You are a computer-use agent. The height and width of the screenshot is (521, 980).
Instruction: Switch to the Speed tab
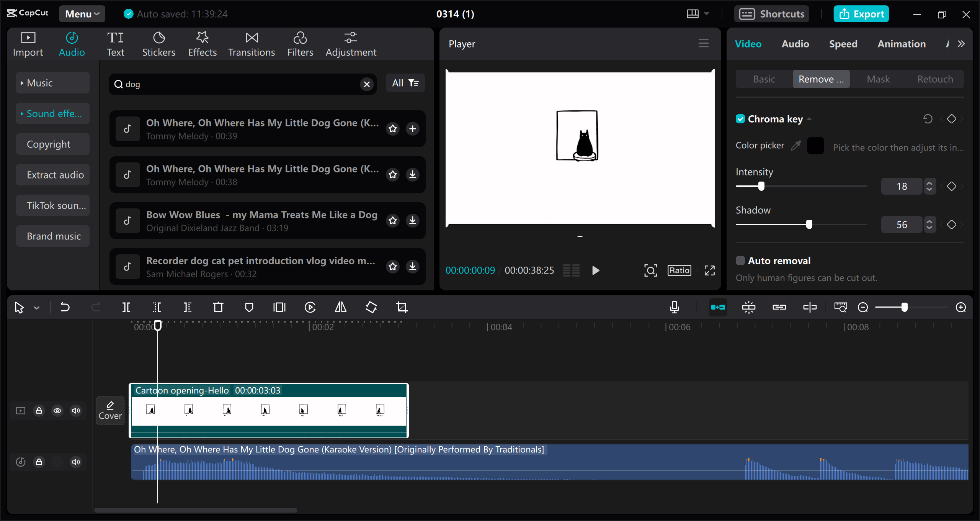click(843, 44)
